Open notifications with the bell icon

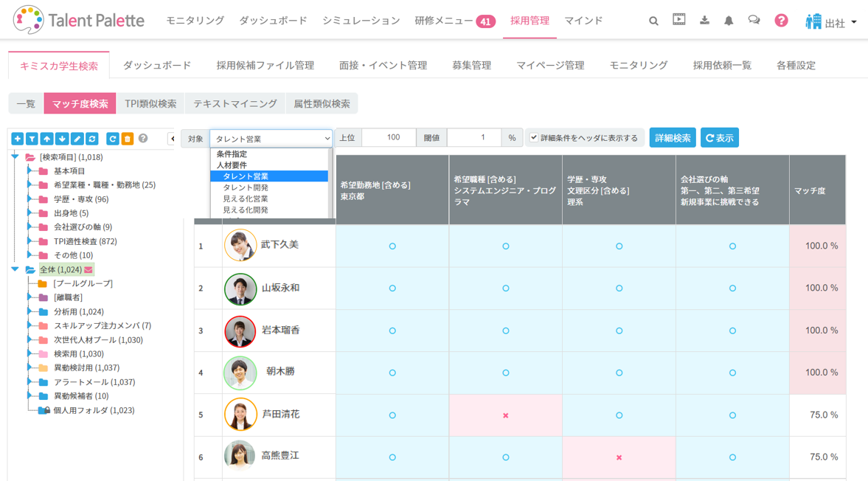pyautogui.click(x=729, y=21)
